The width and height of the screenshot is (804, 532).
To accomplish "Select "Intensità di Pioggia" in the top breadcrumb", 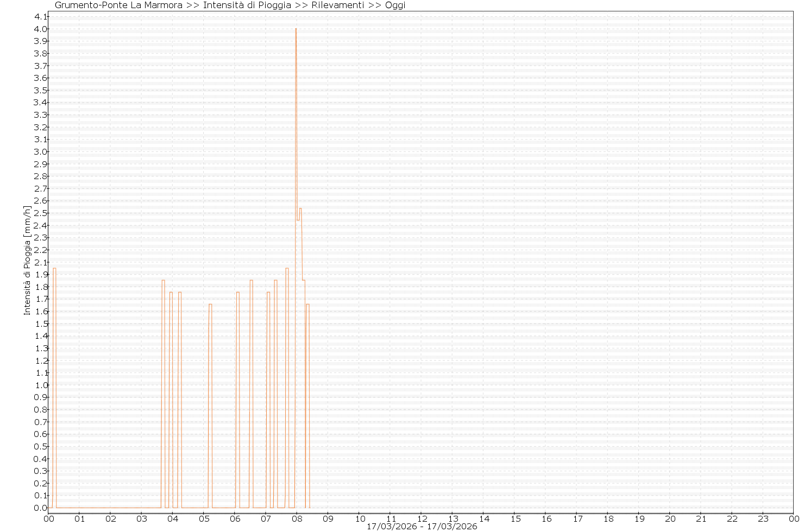I will pyautogui.click(x=247, y=5).
